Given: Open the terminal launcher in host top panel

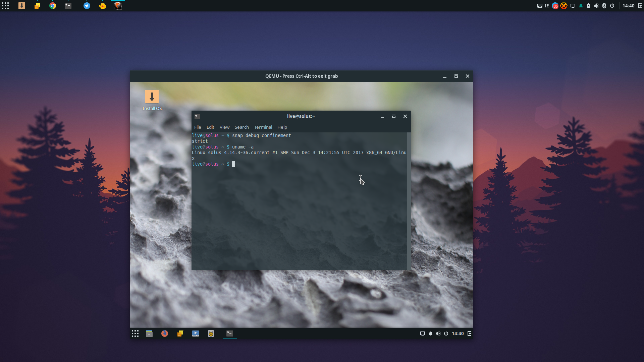Looking at the screenshot, I should point(68,6).
